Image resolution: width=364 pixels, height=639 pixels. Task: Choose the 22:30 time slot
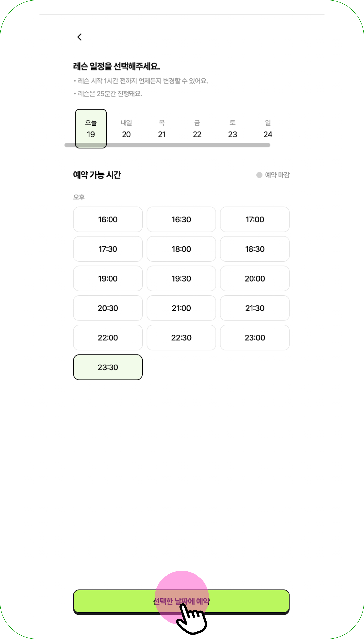[x=181, y=337]
